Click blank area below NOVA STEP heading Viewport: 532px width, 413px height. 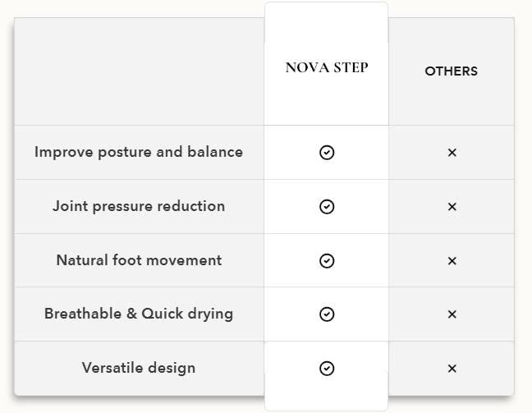pos(327,103)
